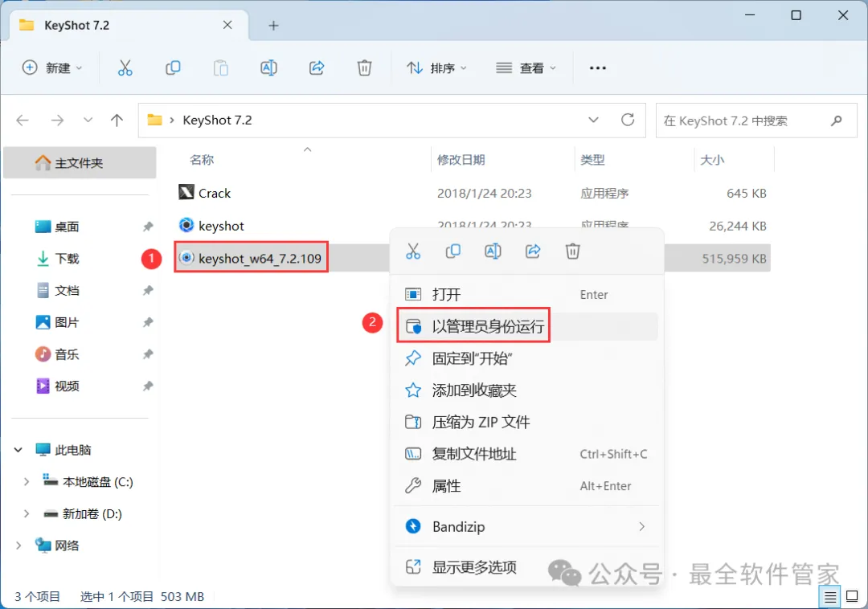
Task: Click the Rename icon in the context menu
Action: (493, 251)
